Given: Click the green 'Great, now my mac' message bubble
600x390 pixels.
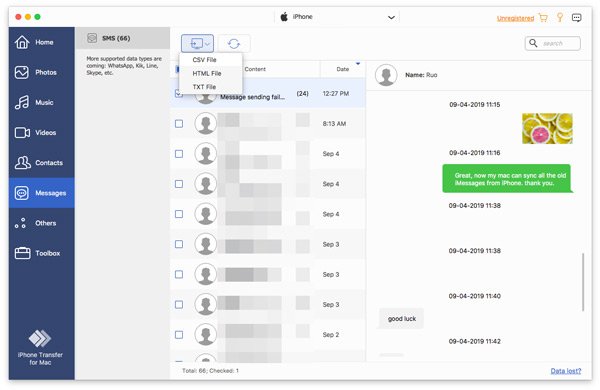Looking at the screenshot, I should (x=507, y=179).
